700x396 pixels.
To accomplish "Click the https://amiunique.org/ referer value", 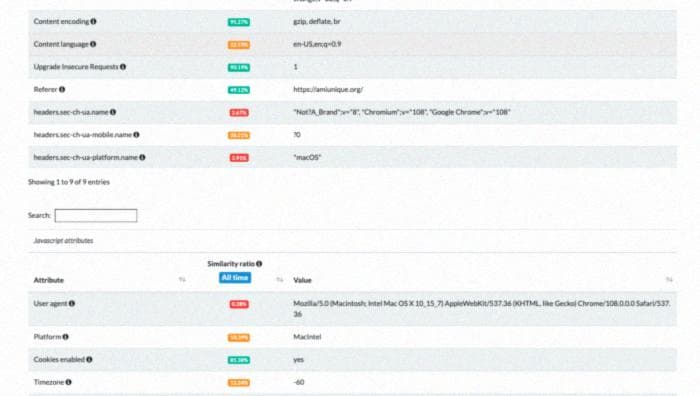I will point(328,90).
